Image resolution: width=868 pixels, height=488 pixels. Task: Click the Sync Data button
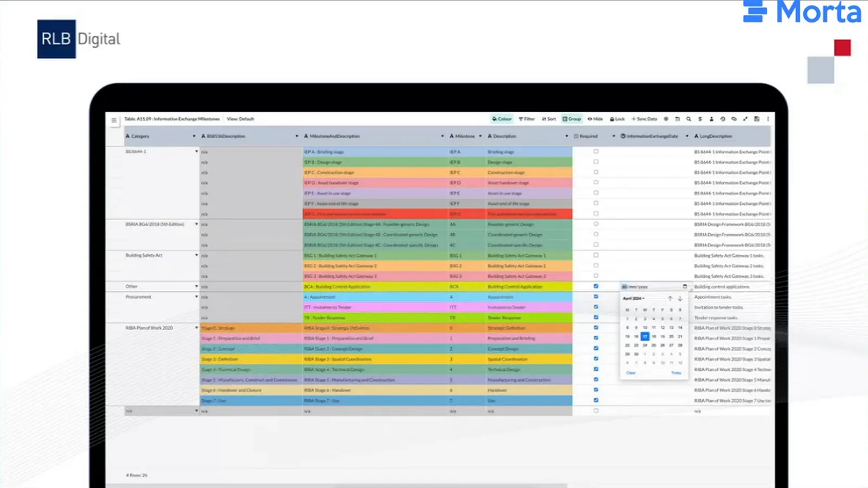coord(644,119)
